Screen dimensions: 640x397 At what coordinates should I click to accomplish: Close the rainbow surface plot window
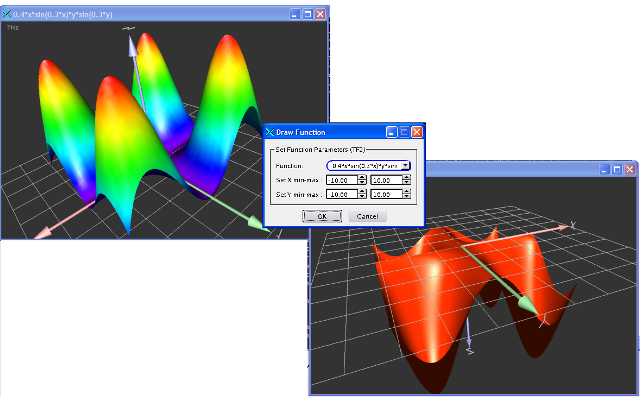(x=320, y=14)
